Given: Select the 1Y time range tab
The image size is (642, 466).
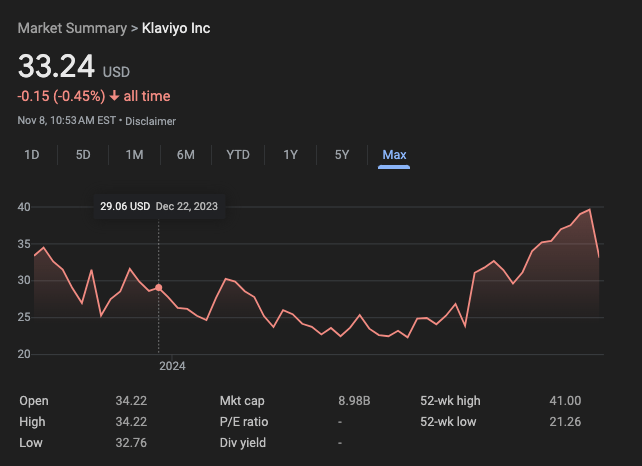Looking at the screenshot, I should pos(290,154).
